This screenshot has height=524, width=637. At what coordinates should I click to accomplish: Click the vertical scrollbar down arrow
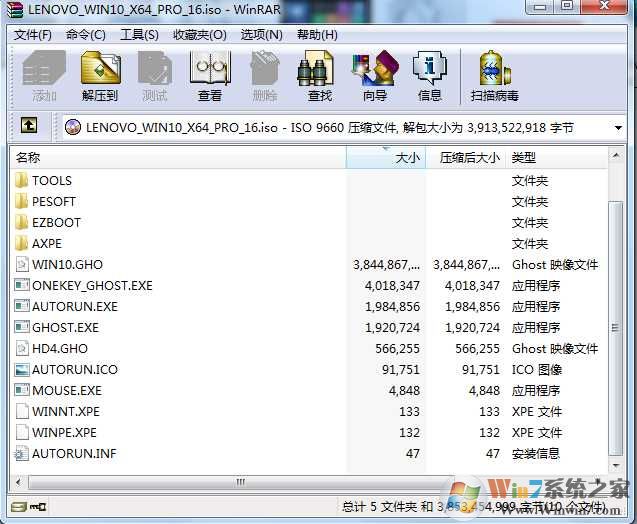click(616, 465)
